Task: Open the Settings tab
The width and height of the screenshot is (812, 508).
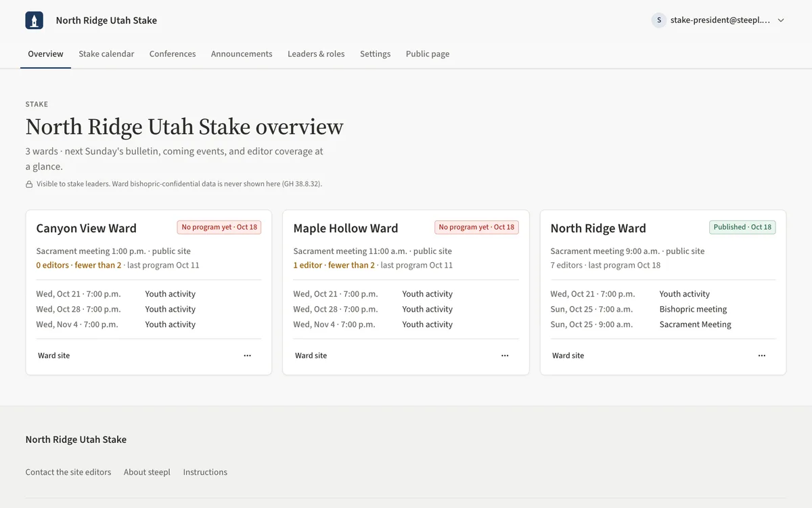Action: pyautogui.click(x=375, y=54)
